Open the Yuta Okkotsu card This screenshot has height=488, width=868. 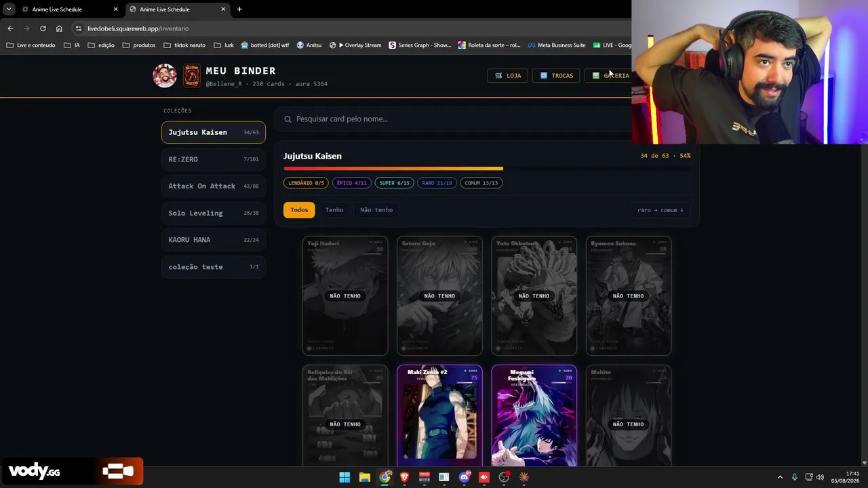pos(534,296)
